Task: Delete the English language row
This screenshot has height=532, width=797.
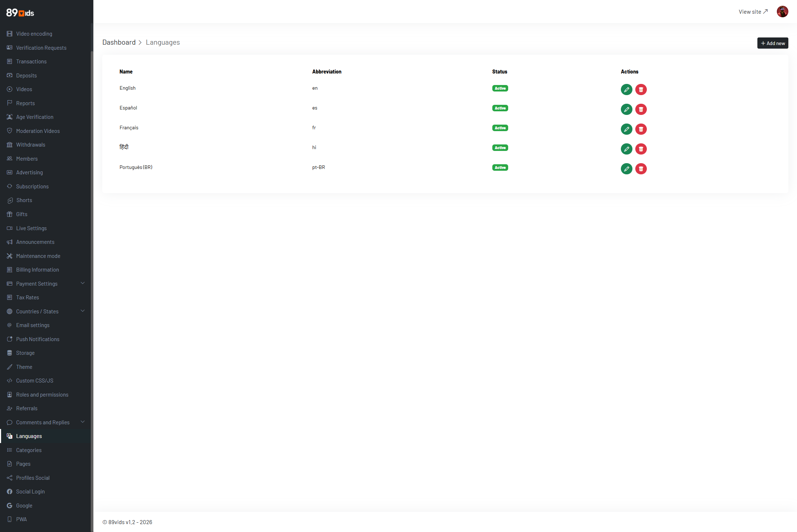Action: pos(641,89)
